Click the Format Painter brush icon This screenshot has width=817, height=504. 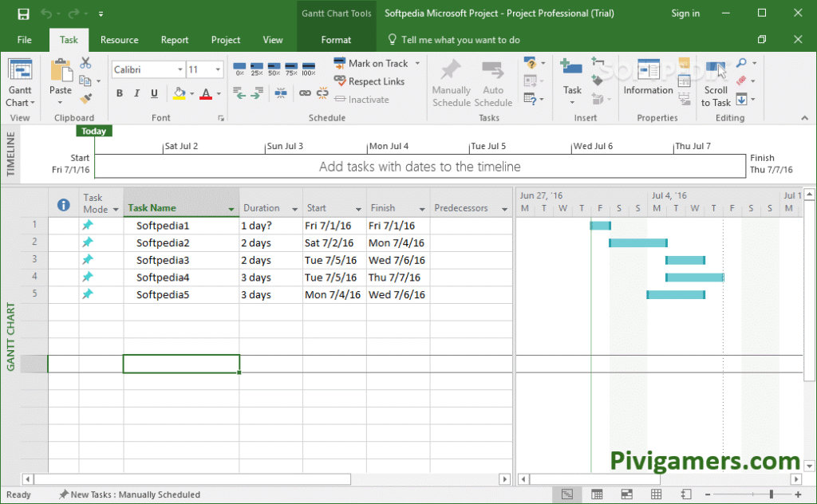(86, 97)
